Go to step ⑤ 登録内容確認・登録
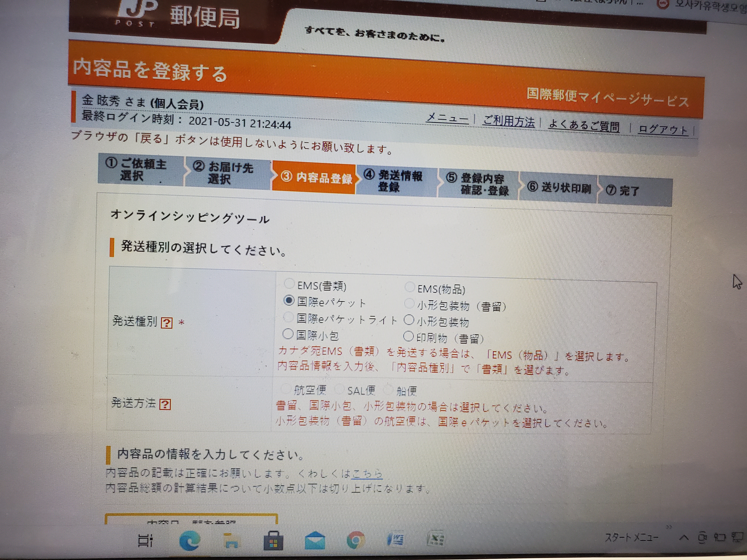This screenshot has height=560, width=747. pos(478,184)
